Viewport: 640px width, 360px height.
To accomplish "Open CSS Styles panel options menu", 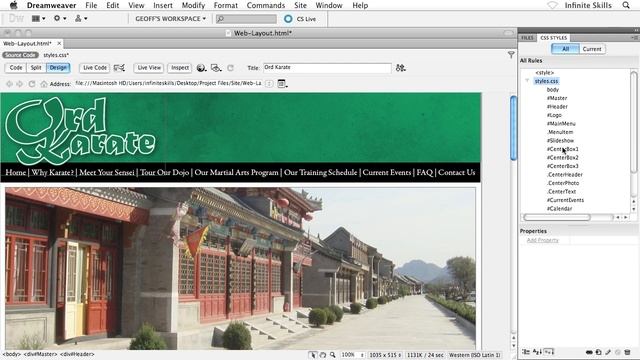I will [x=634, y=38].
